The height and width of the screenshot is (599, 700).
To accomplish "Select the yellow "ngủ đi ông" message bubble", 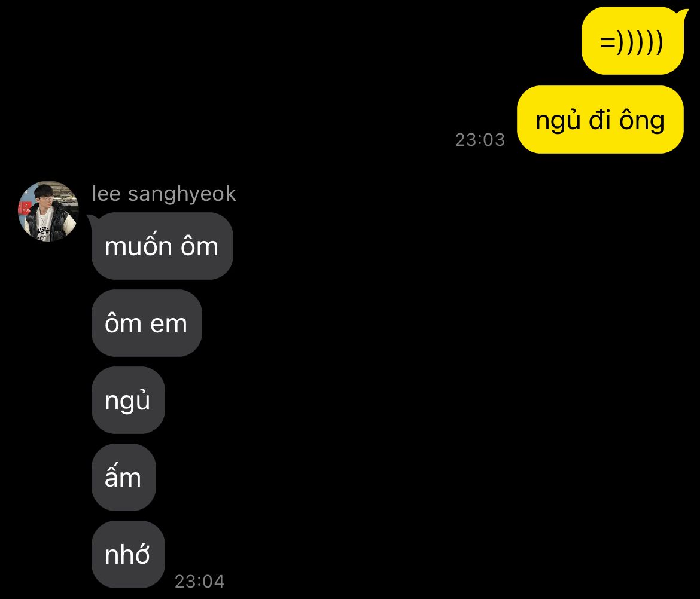I will [601, 120].
